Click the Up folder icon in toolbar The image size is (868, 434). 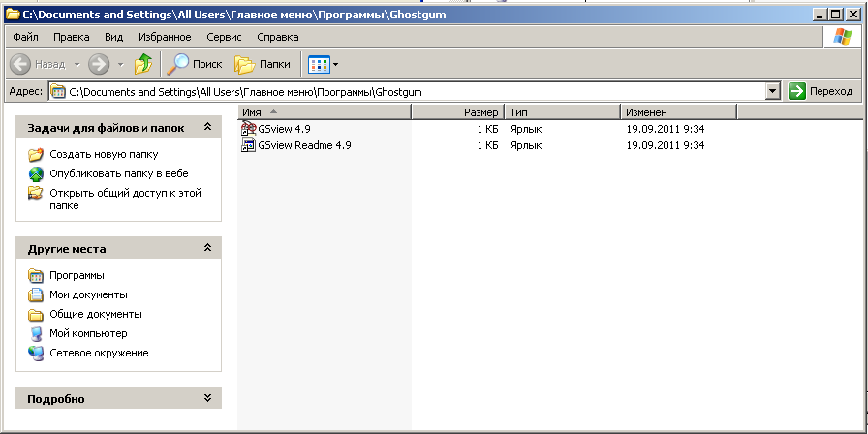tap(143, 64)
